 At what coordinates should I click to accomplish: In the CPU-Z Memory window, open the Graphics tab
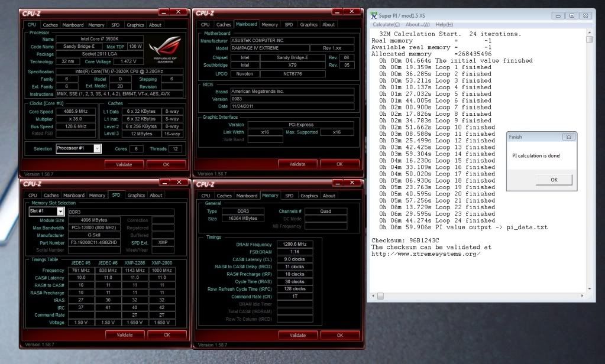(x=309, y=196)
